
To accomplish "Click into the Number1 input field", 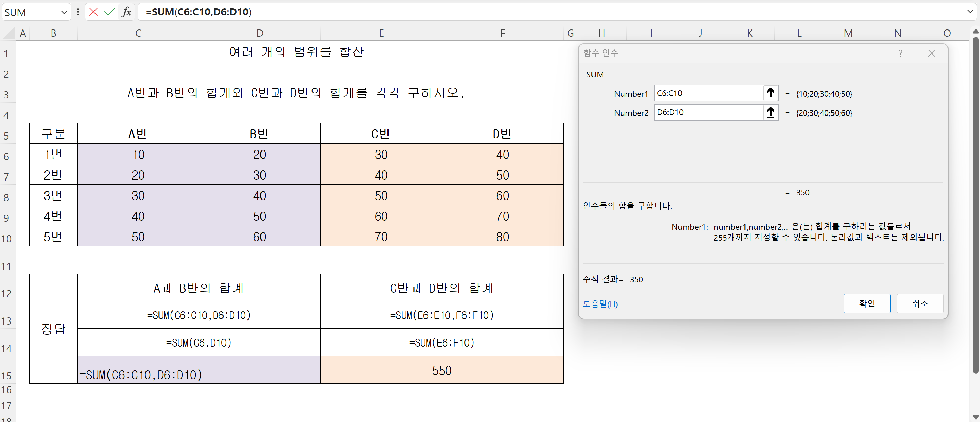I will point(708,93).
